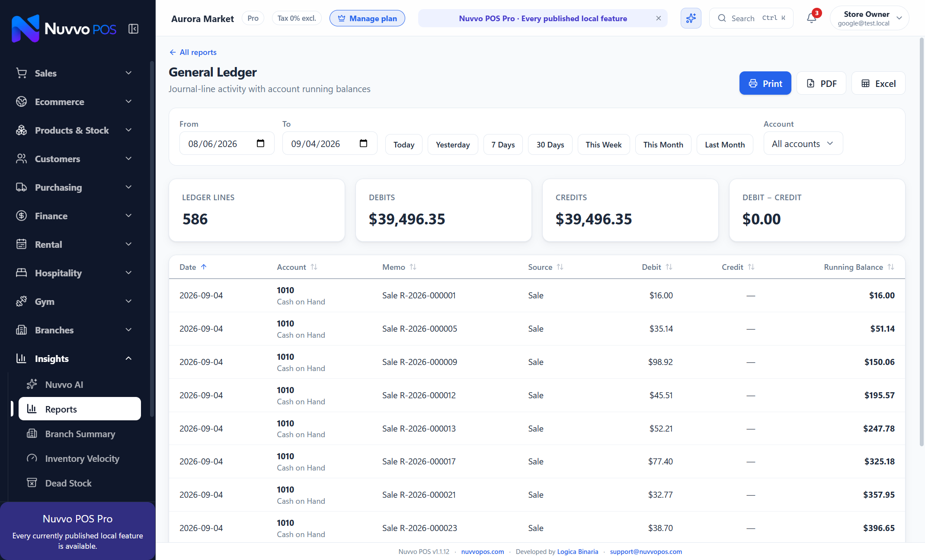Filter by 30 Days
Image resolution: width=925 pixels, height=560 pixels.
pos(550,144)
